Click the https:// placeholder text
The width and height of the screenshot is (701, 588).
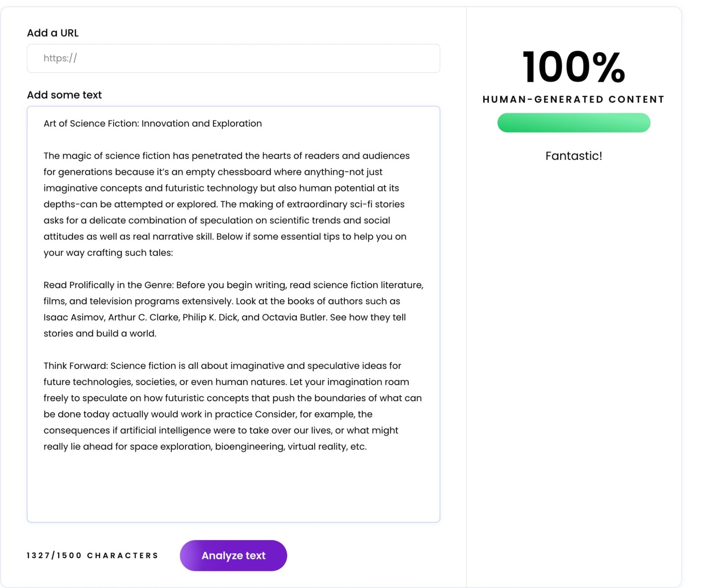(60, 58)
